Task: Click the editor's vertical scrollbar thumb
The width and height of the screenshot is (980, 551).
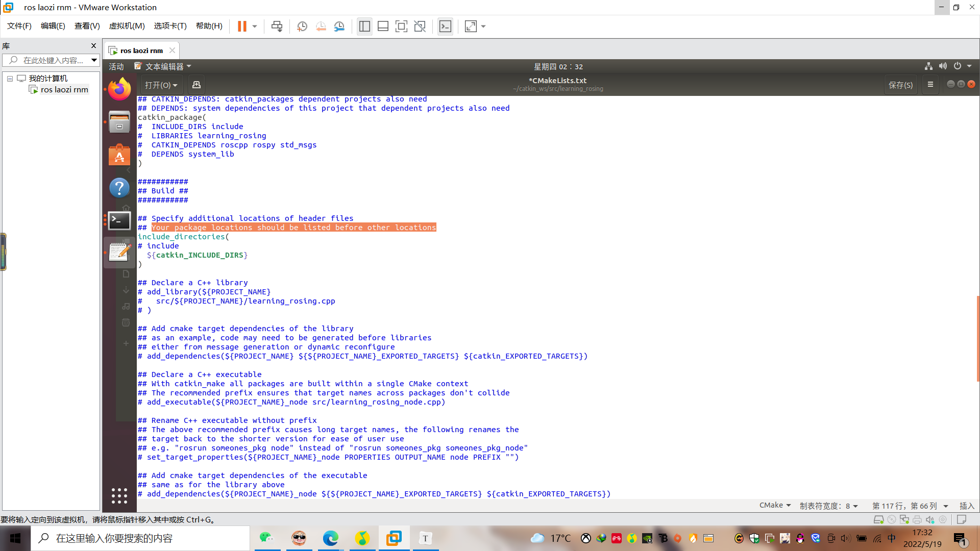Action: (978, 338)
